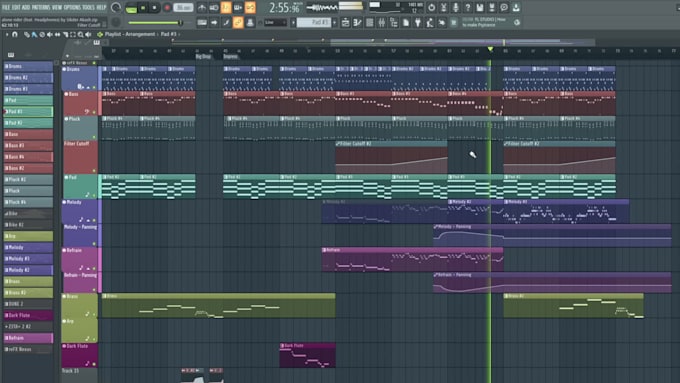
Task: Open the OPTIONS menu
Action: coord(72,7)
